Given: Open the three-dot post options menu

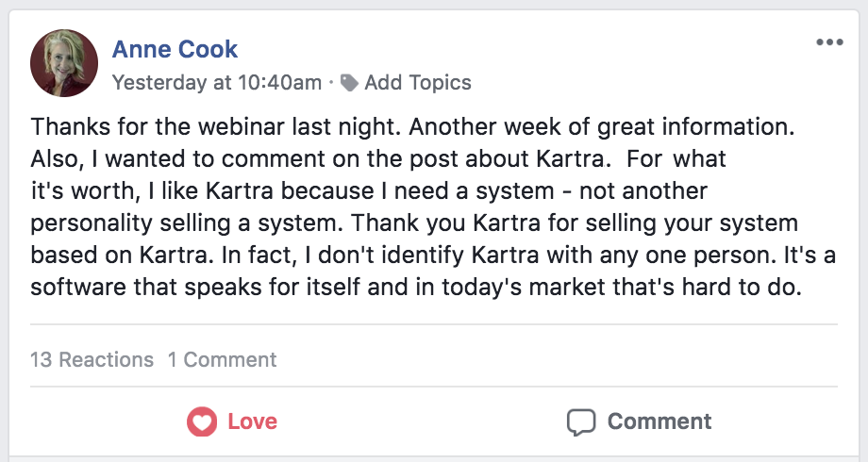Looking at the screenshot, I should [x=829, y=42].
